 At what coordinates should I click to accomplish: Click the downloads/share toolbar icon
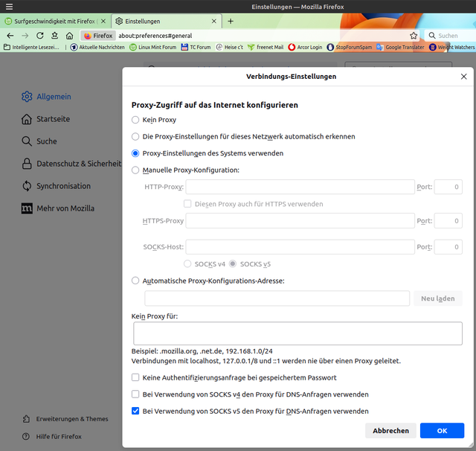point(54,36)
